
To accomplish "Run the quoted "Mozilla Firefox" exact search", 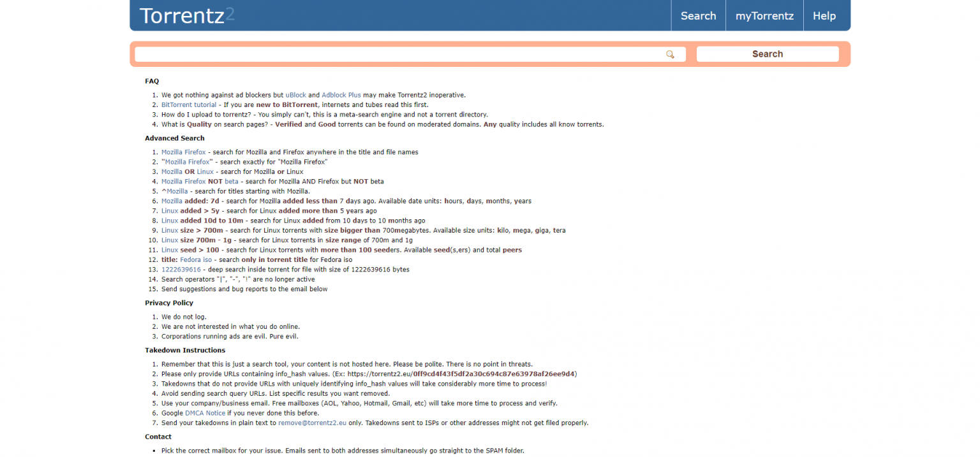I will (186, 161).
